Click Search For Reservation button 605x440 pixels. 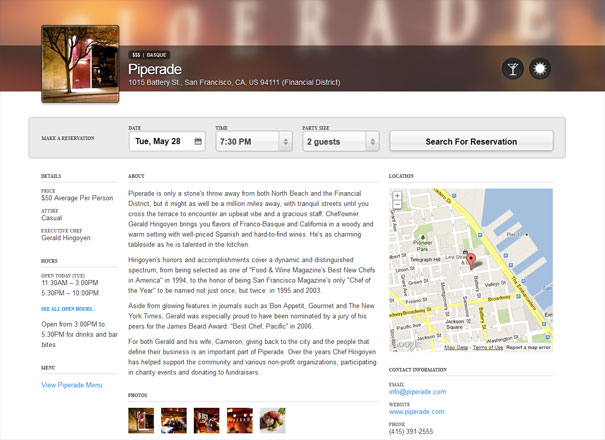click(x=471, y=141)
